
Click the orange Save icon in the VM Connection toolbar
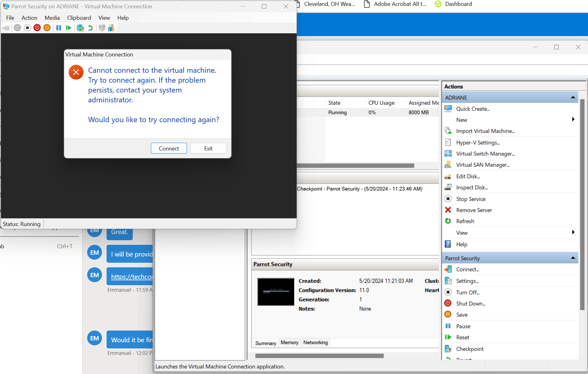point(47,28)
